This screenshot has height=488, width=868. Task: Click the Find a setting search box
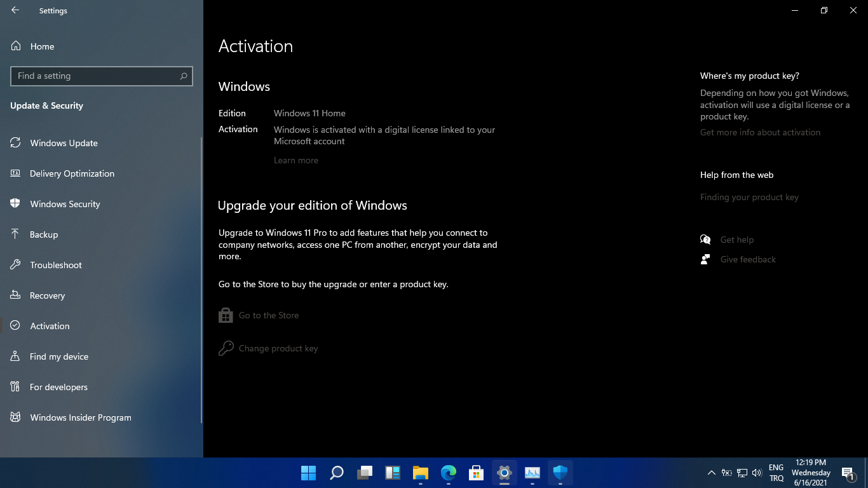(102, 76)
